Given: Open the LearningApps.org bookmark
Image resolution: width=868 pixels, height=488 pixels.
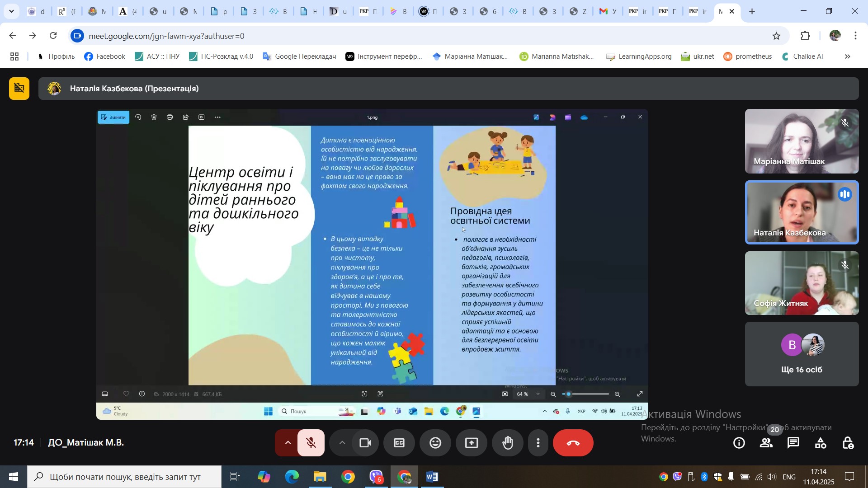Looking at the screenshot, I should click(x=639, y=56).
